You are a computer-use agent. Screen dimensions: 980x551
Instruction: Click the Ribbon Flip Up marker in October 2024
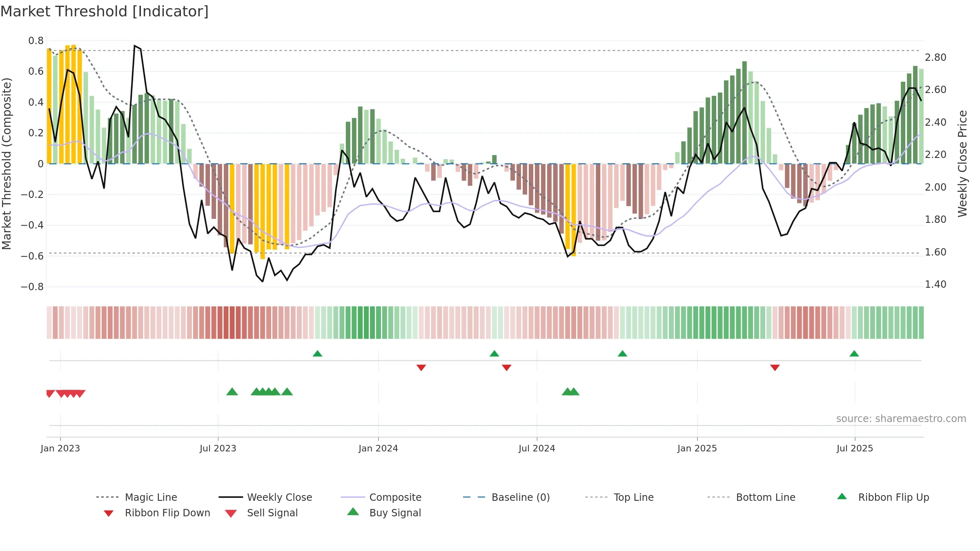[x=622, y=353]
